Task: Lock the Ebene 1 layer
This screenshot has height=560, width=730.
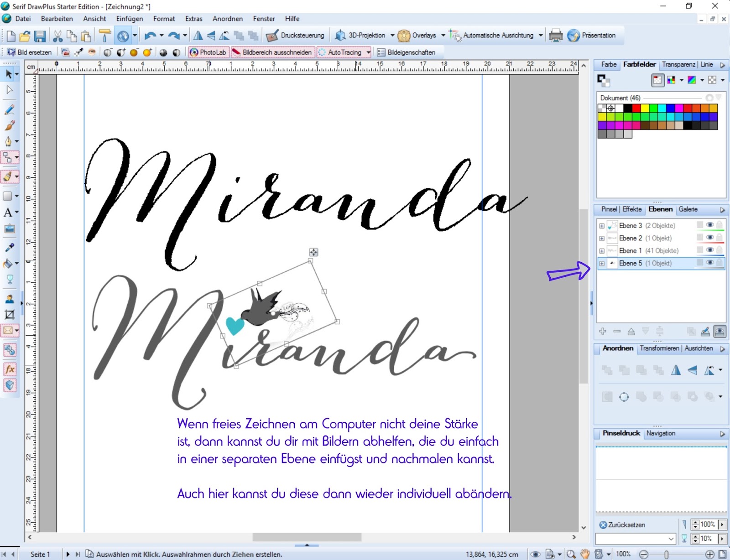Action: click(720, 250)
